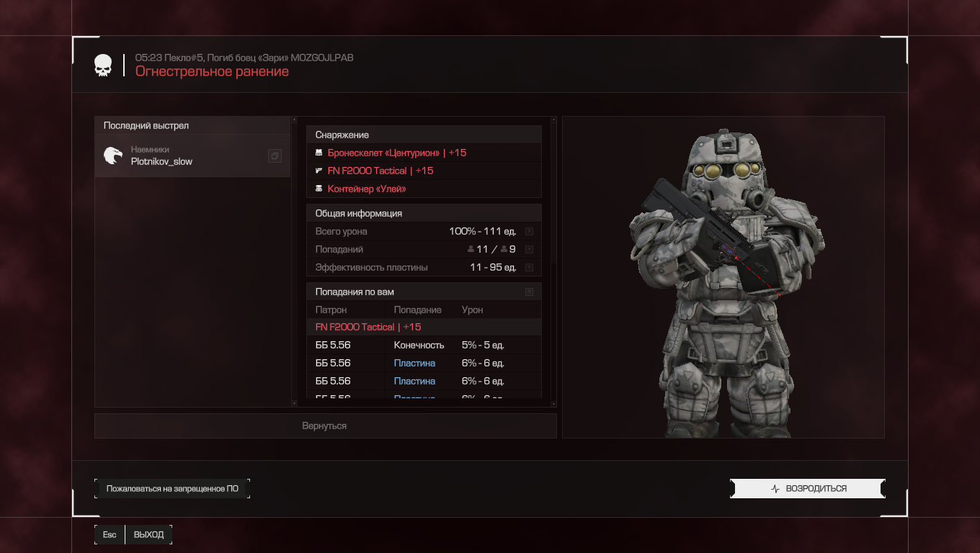Open the Контейнер «Улей» item link
The image size is (980, 553).
click(x=367, y=189)
